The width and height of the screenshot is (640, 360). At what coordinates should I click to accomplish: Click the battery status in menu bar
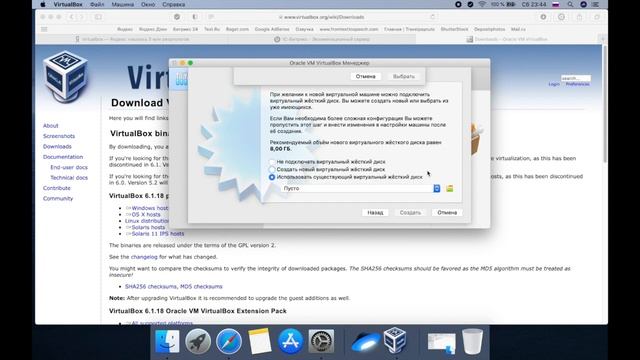tap(503, 4)
